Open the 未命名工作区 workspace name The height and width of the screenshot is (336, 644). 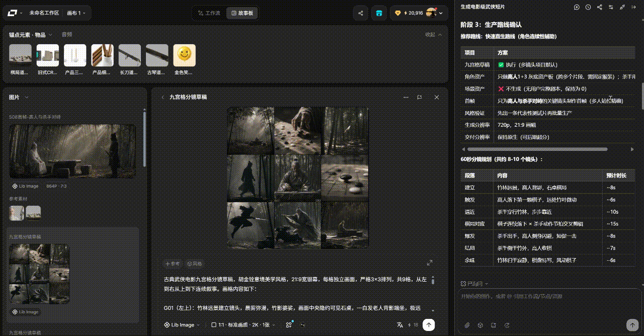point(44,13)
